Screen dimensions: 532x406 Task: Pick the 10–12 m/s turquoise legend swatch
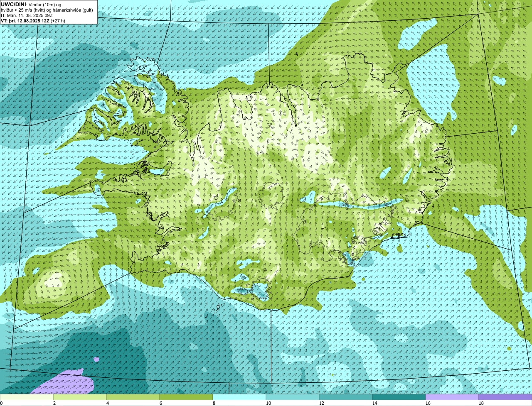(293, 397)
